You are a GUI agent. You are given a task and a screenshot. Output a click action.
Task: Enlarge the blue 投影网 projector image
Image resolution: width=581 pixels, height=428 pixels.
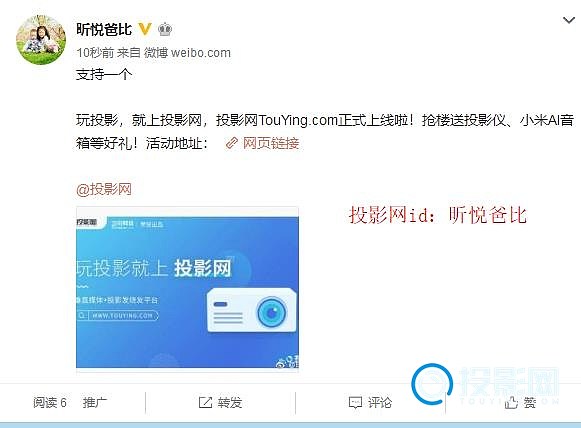187,288
